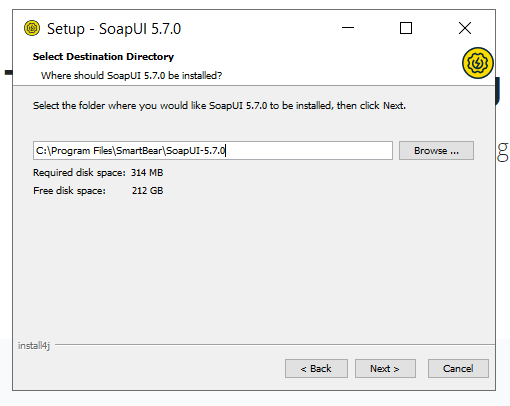The image size is (510, 406).
Task: Minimize the Setup window
Action: pos(348,28)
